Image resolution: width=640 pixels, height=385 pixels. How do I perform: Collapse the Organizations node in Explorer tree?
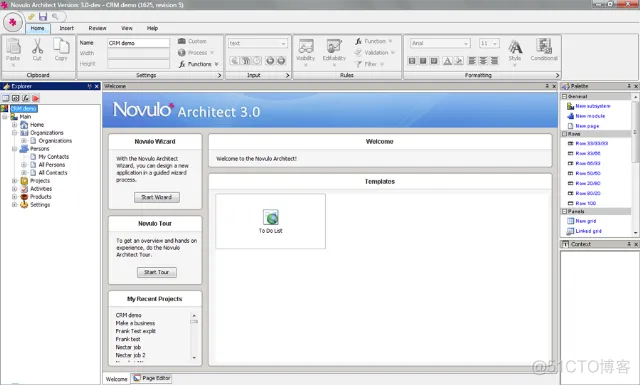[14, 133]
